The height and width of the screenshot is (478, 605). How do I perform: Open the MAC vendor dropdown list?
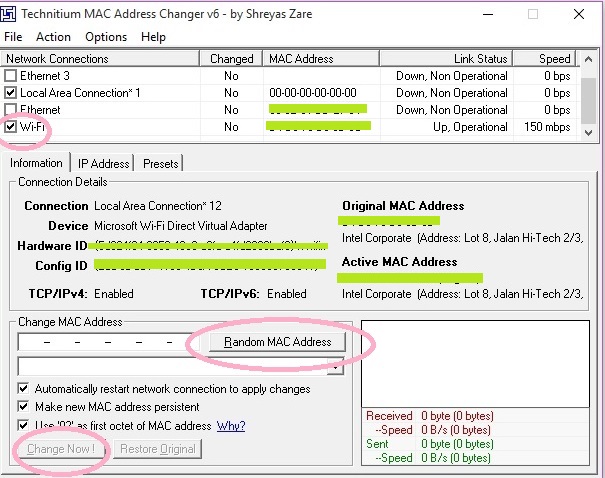[335, 367]
